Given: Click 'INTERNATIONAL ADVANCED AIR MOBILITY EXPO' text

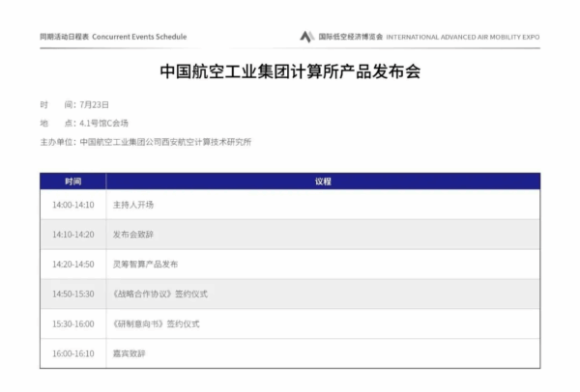Looking at the screenshot, I should [463, 37].
